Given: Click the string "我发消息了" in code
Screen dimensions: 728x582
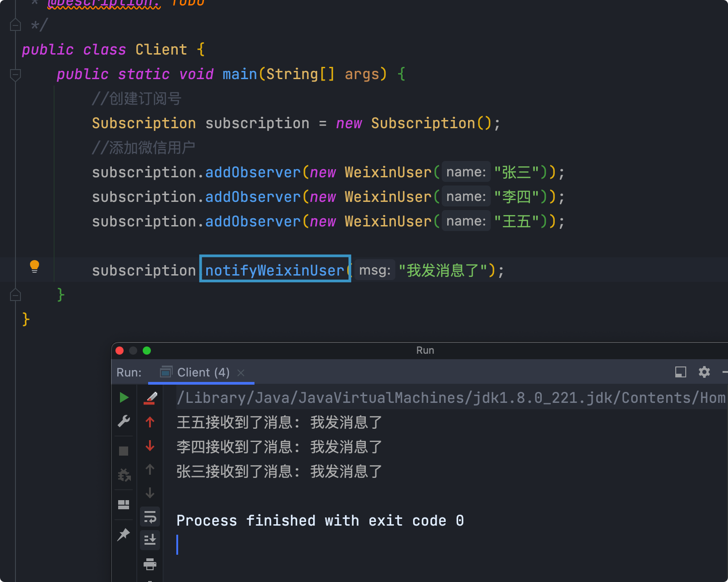Looking at the screenshot, I should (444, 270).
